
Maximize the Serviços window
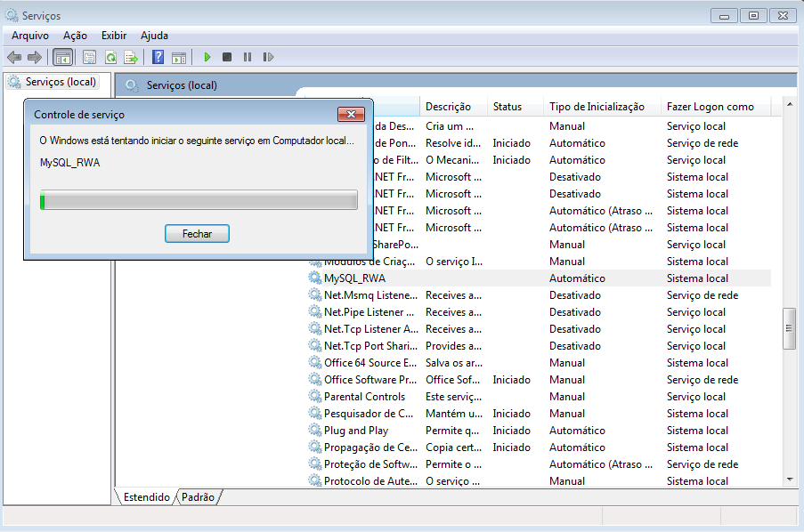click(753, 16)
